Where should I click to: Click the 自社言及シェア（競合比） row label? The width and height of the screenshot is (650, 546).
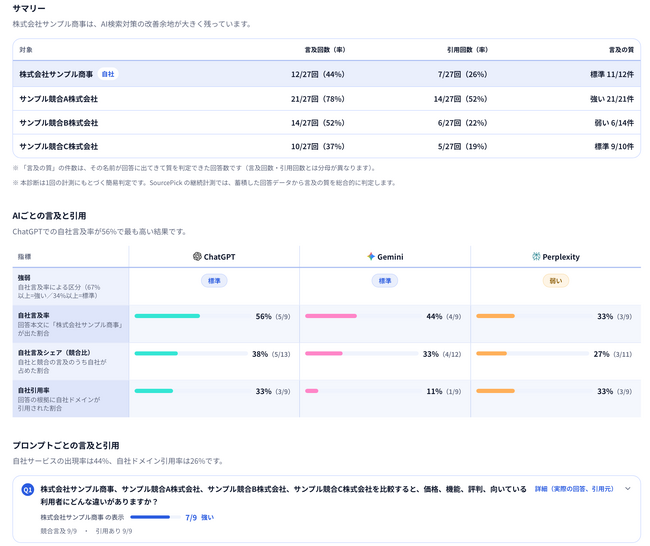54,352
